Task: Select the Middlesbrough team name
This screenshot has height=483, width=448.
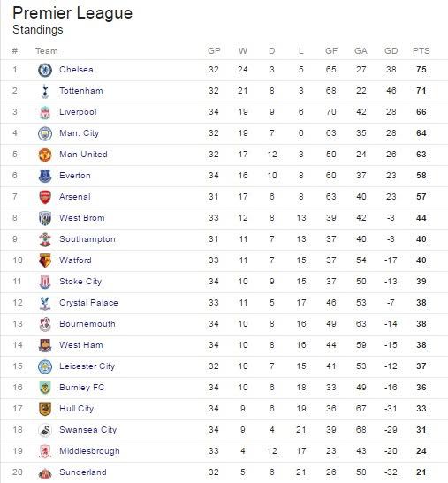Action: (x=89, y=451)
